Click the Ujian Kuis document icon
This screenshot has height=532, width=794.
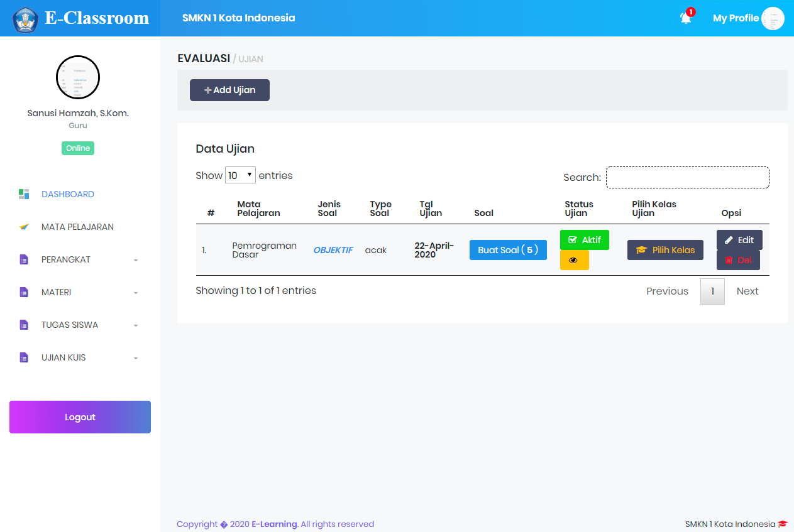(24, 357)
